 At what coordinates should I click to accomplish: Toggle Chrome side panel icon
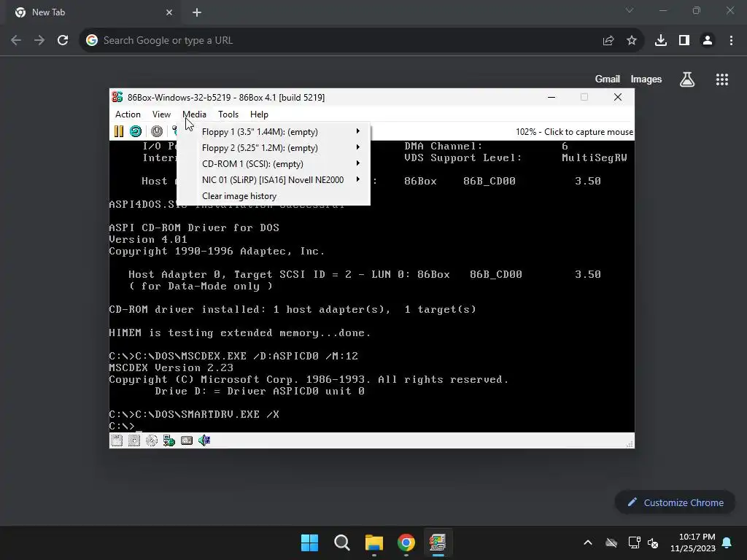(x=684, y=41)
